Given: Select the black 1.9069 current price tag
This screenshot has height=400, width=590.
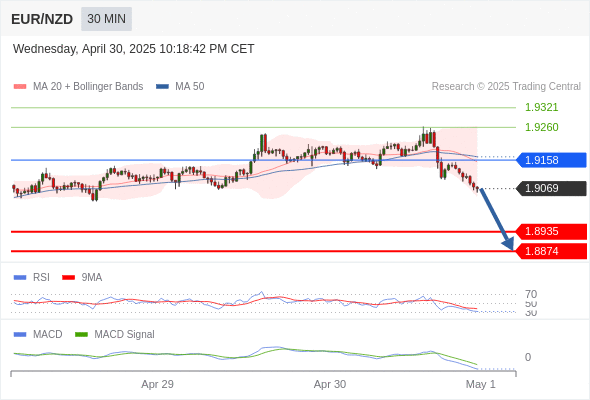Looking at the screenshot, I should 551,188.
